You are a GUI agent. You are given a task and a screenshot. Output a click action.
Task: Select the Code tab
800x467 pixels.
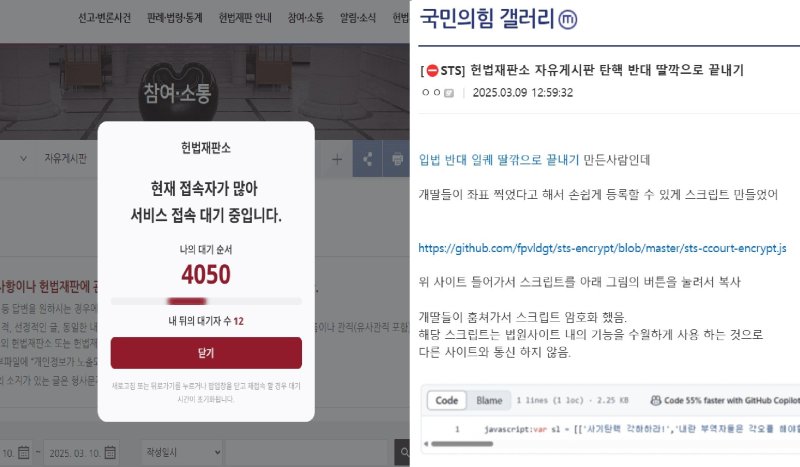(x=446, y=401)
